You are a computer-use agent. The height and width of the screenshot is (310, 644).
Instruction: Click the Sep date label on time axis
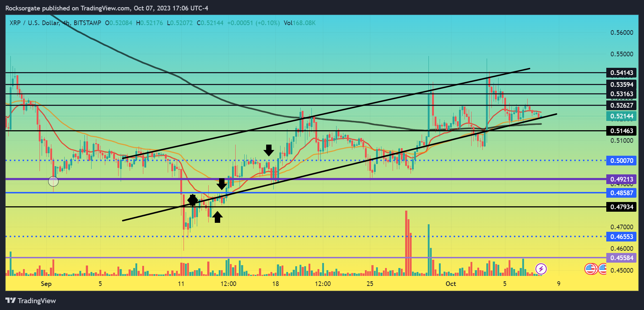click(46, 284)
